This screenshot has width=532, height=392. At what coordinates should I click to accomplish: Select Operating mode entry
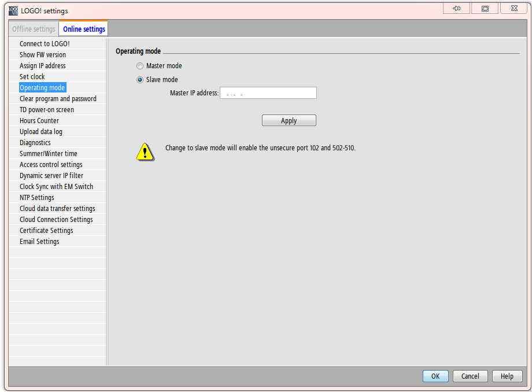(42, 87)
